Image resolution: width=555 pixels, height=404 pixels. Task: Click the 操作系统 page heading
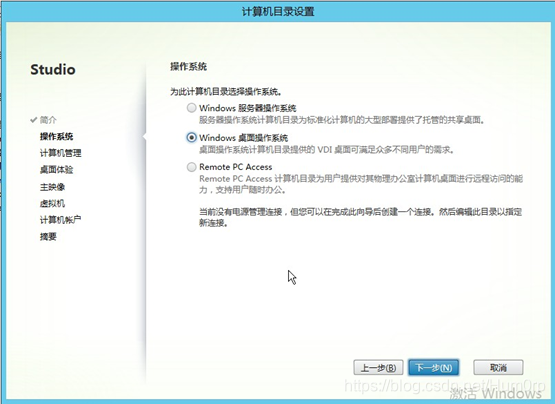188,67
